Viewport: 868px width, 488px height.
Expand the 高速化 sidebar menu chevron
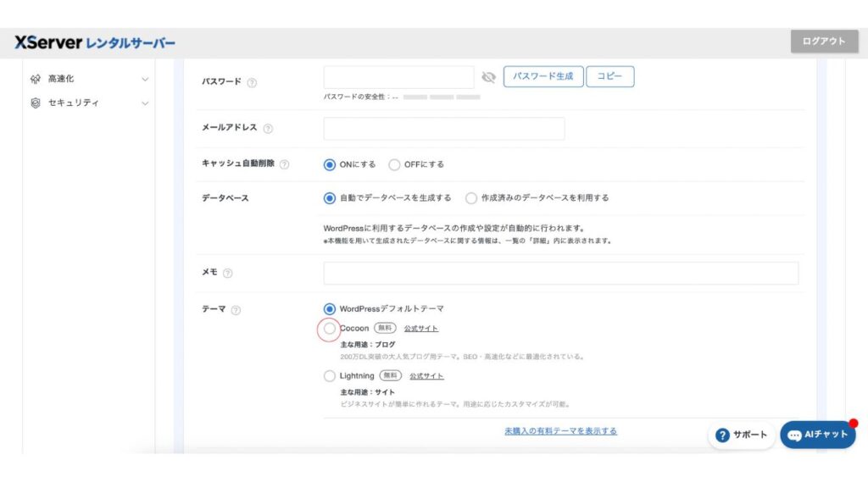[145, 79]
